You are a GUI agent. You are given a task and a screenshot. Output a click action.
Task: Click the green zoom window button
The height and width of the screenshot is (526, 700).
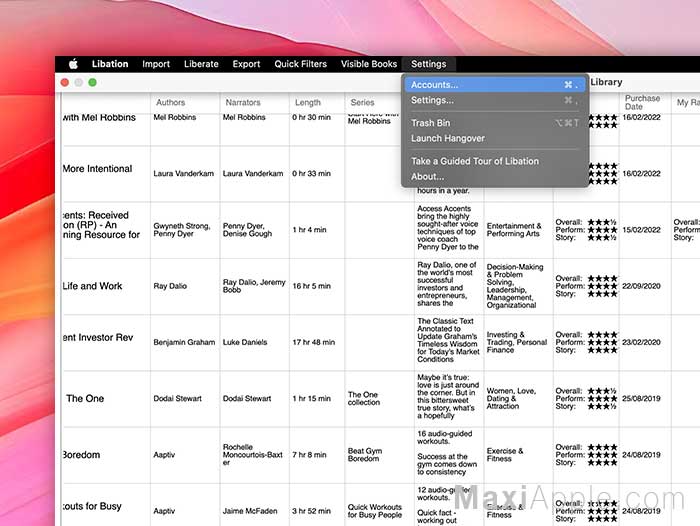[92, 82]
